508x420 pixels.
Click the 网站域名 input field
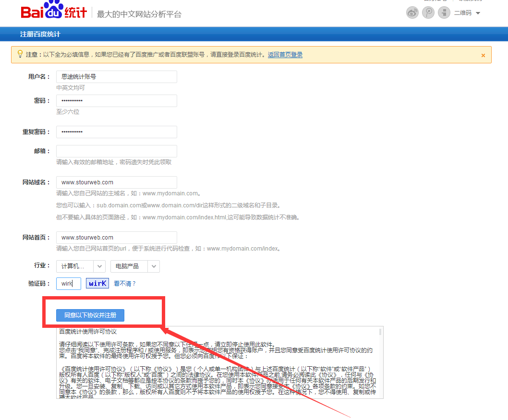116,182
